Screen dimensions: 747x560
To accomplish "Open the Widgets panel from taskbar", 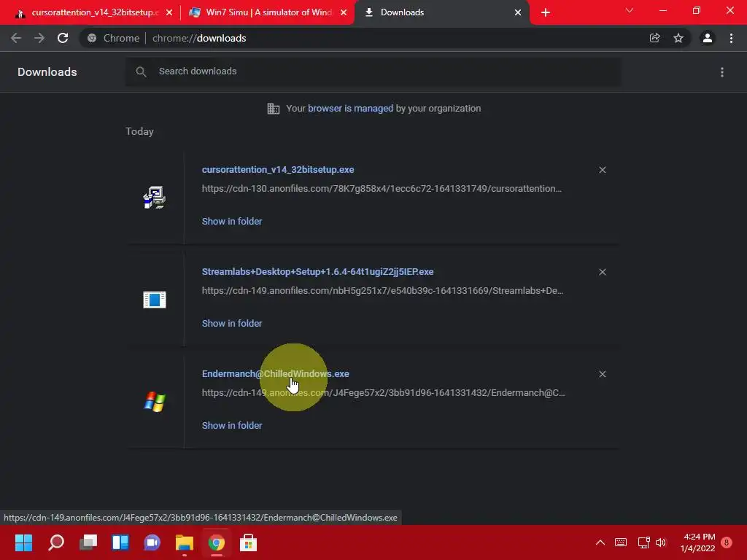I will coord(120,542).
